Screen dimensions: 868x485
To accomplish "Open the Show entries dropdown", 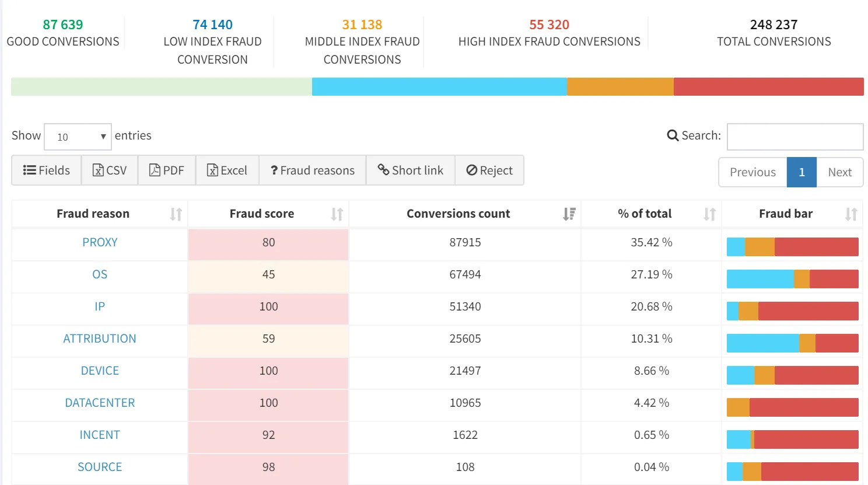I will (x=78, y=137).
